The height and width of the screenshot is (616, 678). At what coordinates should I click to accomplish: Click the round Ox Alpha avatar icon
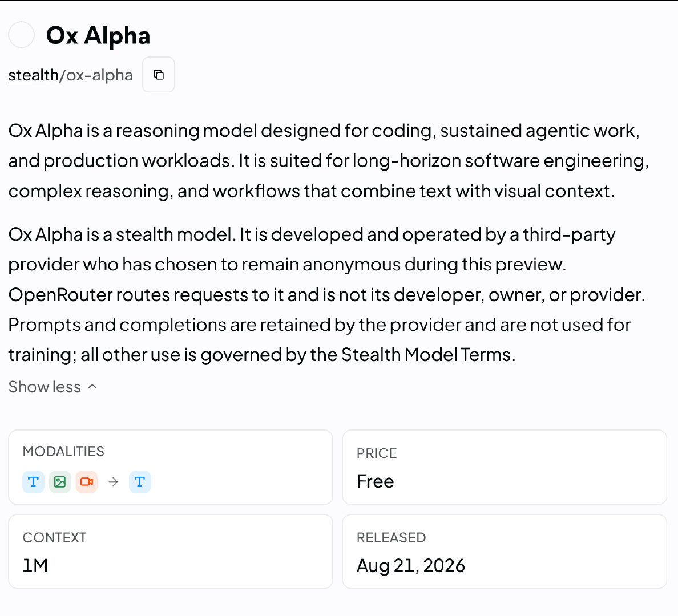[x=21, y=35]
